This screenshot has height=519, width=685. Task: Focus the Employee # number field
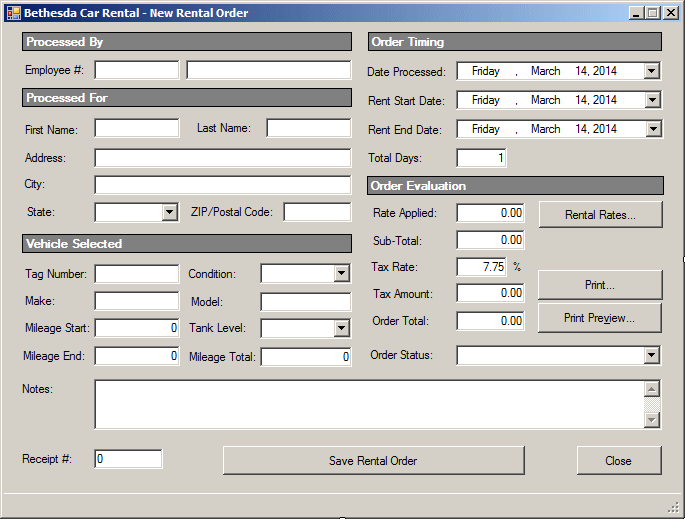pos(137,70)
